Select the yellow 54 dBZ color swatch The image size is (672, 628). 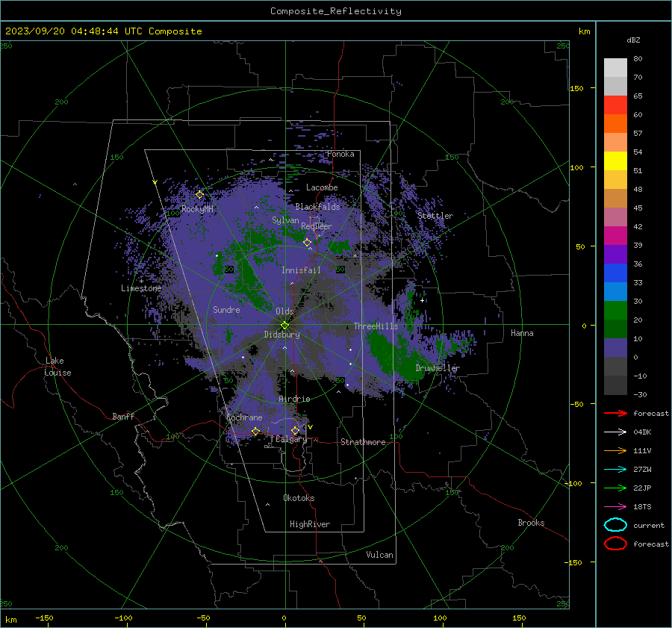click(615, 161)
